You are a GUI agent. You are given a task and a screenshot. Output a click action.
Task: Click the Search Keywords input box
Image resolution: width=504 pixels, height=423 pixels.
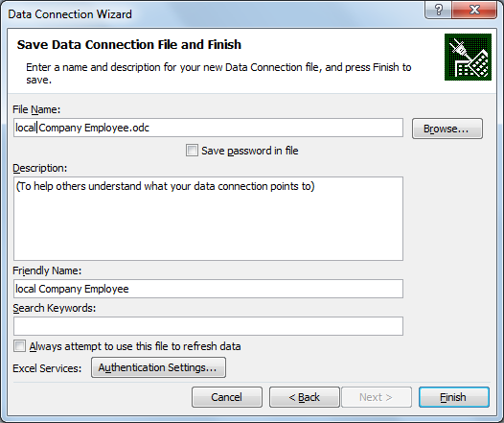pyautogui.click(x=208, y=326)
